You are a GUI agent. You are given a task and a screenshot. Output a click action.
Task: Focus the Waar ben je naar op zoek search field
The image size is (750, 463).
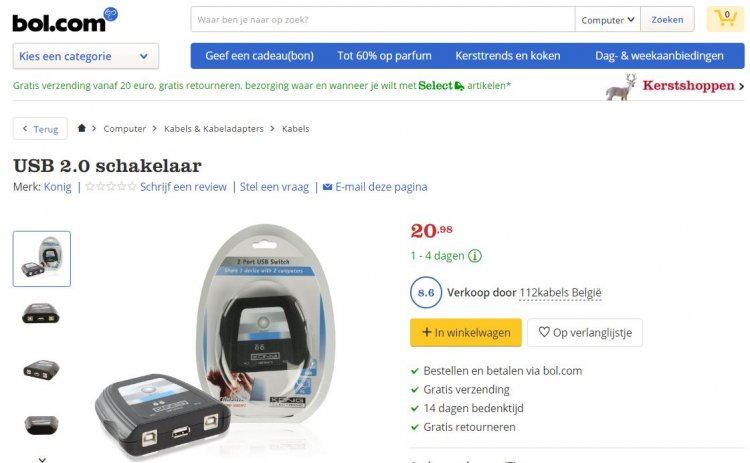[x=383, y=20]
